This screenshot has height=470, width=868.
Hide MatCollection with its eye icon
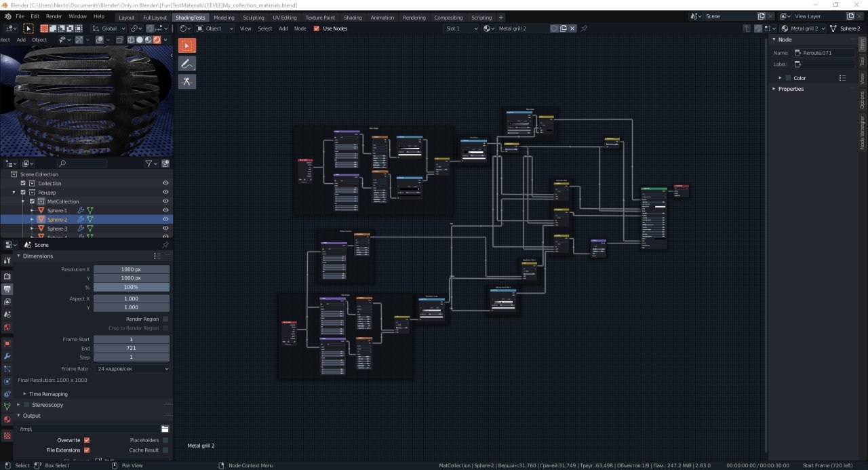click(165, 201)
